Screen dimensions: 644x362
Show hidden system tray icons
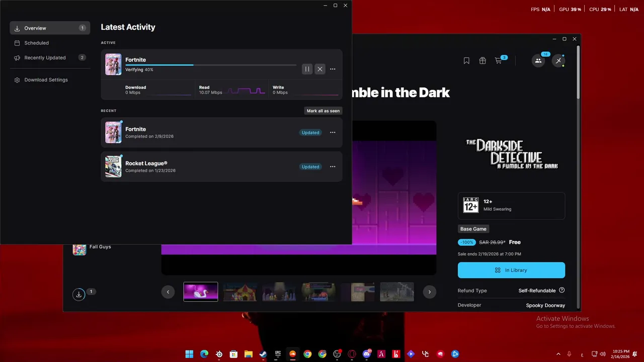pos(558,354)
